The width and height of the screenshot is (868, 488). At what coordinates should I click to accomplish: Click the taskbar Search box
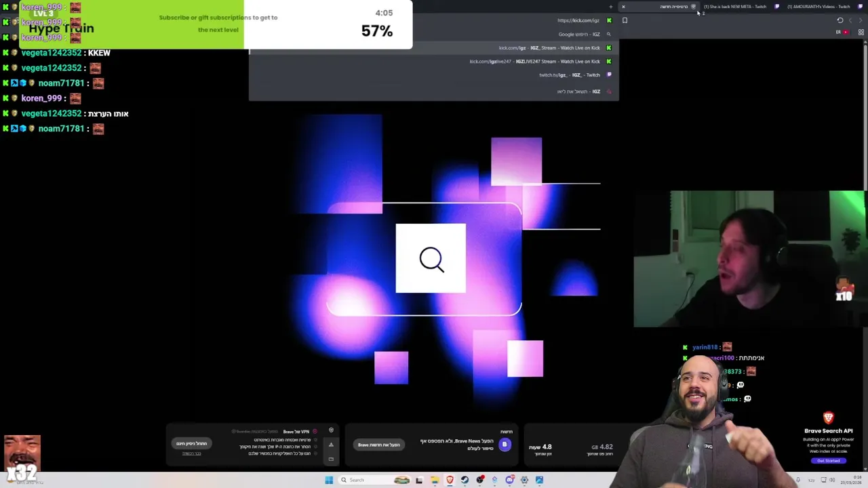pos(375,480)
